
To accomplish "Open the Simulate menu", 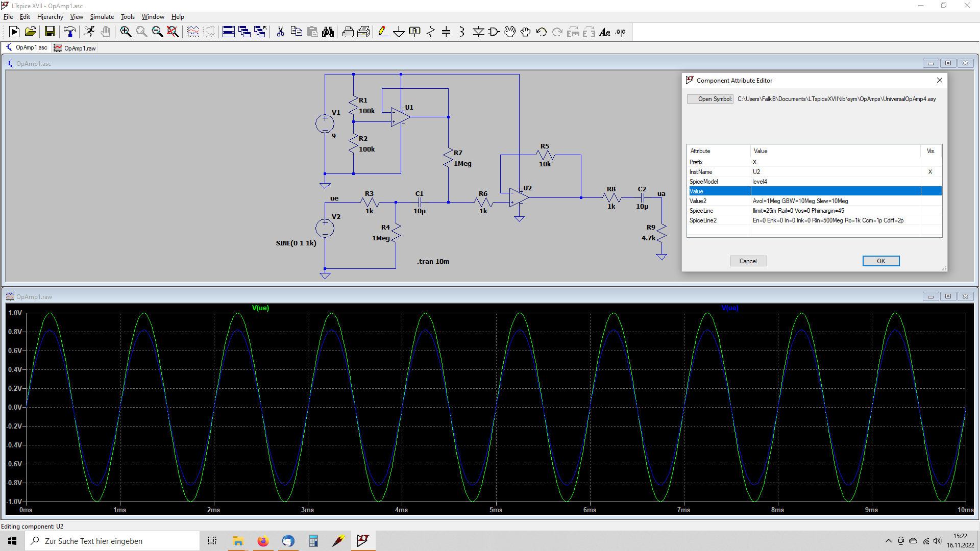I will pyautogui.click(x=102, y=17).
